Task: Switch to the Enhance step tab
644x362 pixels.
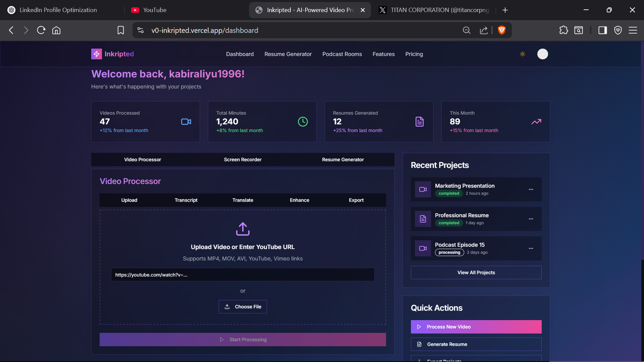Action: click(300, 200)
